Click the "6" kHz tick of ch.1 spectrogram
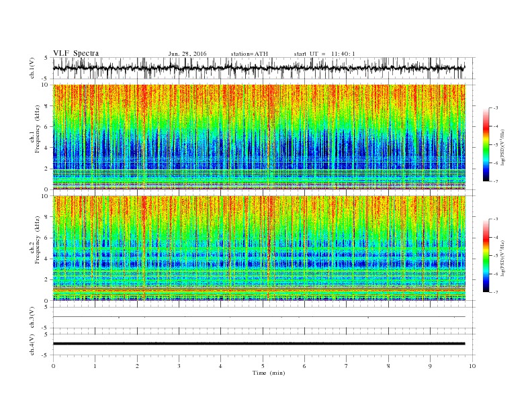This screenshot has width=532, height=411. click(47, 127)
